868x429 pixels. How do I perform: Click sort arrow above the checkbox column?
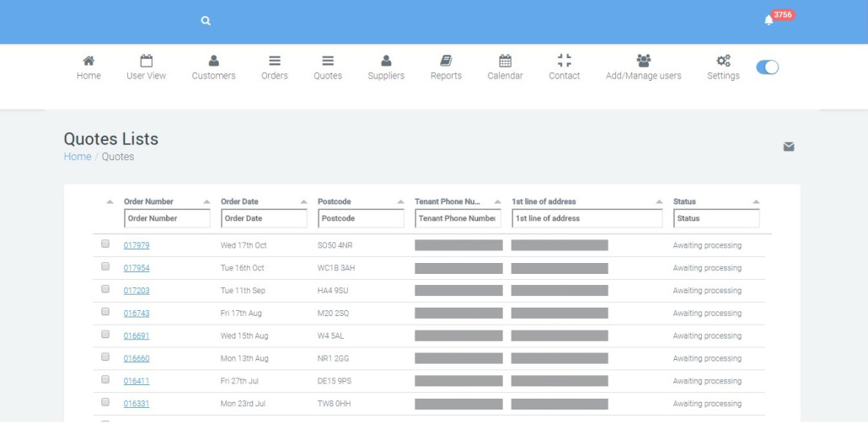click(x=110, y=202)
